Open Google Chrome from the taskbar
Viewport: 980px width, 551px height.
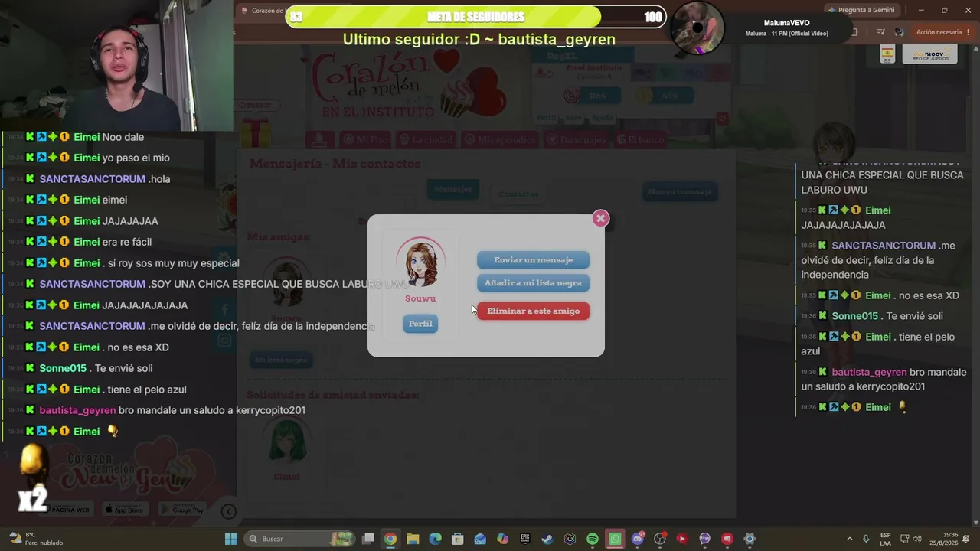pyautogui.click(x=390, y=539)
